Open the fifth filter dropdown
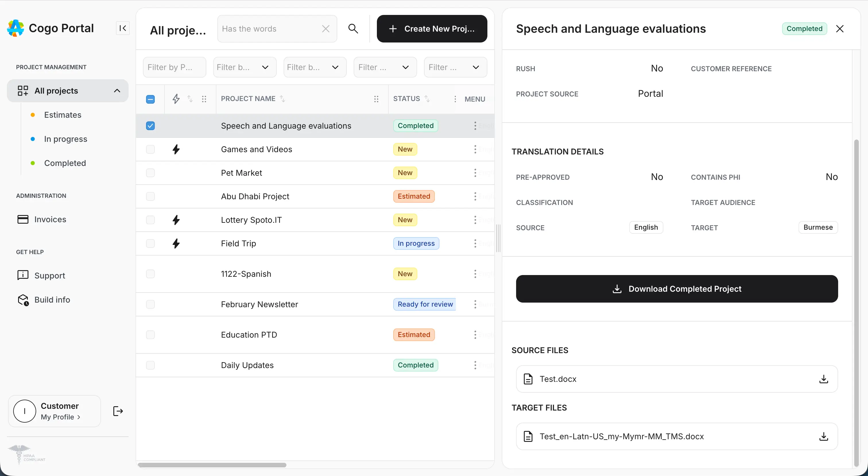The image size is (868, 476). (x=455, y=67)
